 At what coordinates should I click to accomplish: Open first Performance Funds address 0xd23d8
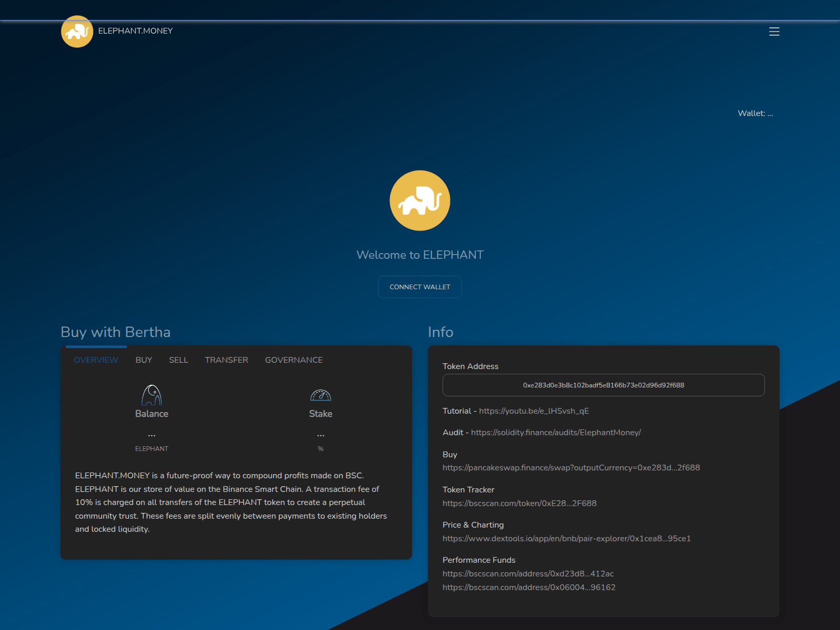click(528, 574)
